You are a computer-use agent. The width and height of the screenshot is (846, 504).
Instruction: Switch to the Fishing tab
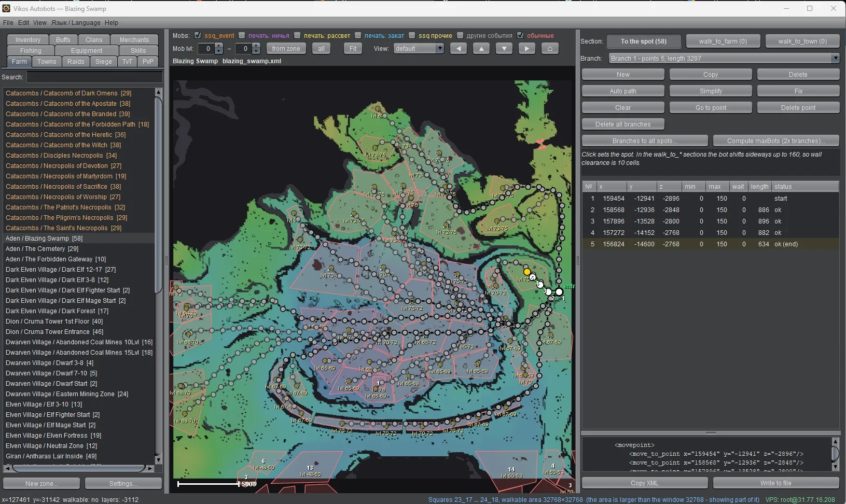[x=31, y=51]
